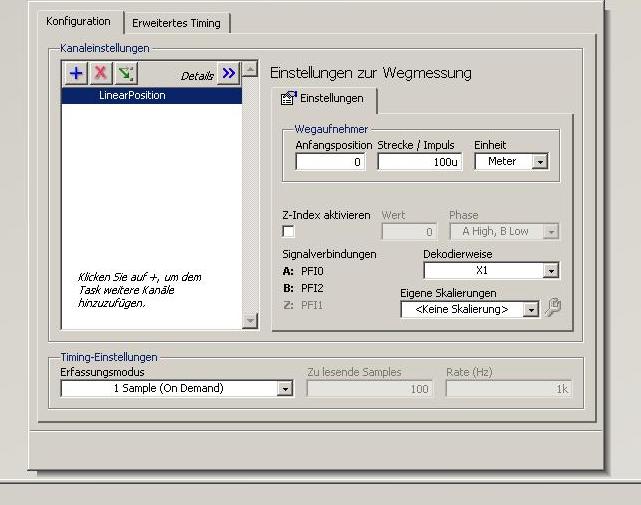Click the Strecke / Impuls field
This screenshot has width=641, height=505.
coord(420,162)
